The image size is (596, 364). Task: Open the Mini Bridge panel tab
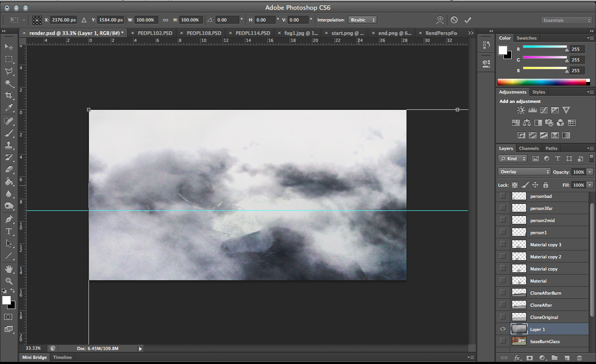35,357
